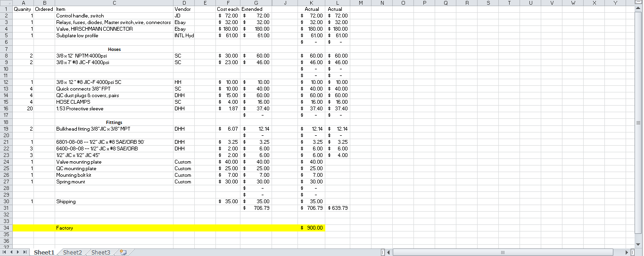Screen dimensions: 644x256
Task: Click the vertical scrollbar thumb
Action: click(x=639, y=122)
